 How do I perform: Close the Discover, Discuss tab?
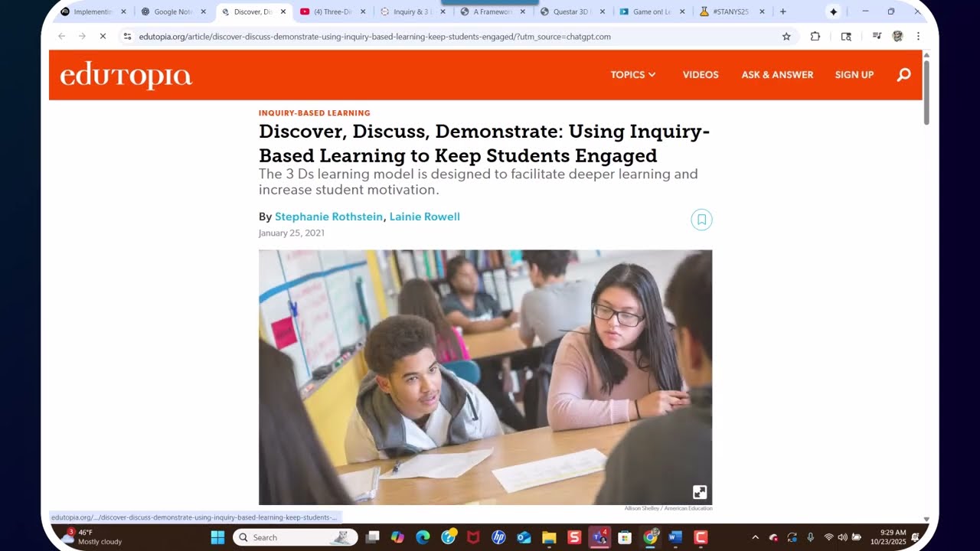pos(283,11)
